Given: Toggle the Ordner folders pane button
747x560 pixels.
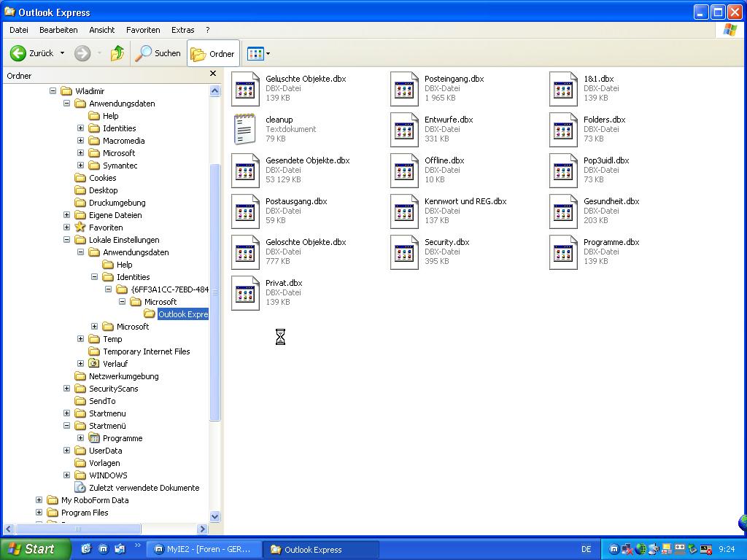Looking at the screenshot, I should (x=213, y=53).
